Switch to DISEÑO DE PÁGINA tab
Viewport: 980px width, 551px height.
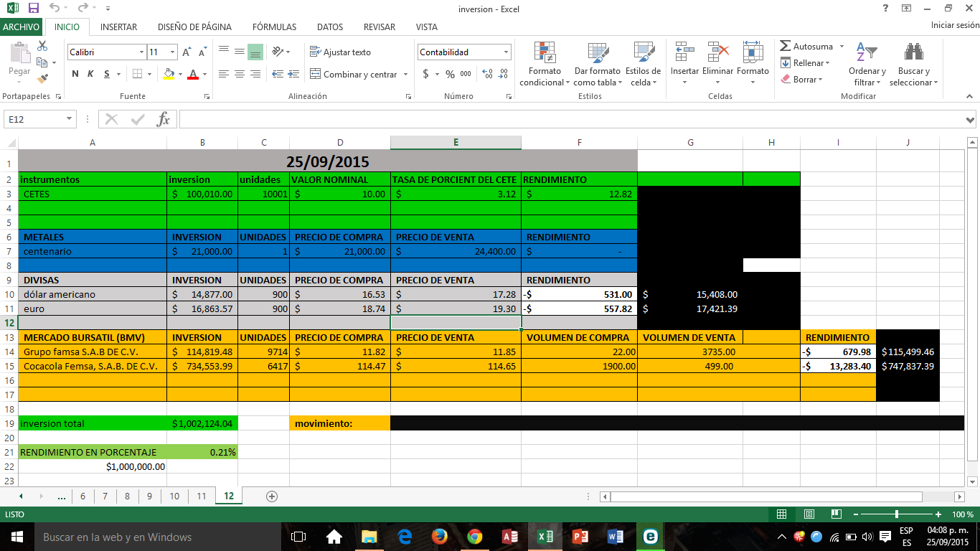(x=194, y=27)
